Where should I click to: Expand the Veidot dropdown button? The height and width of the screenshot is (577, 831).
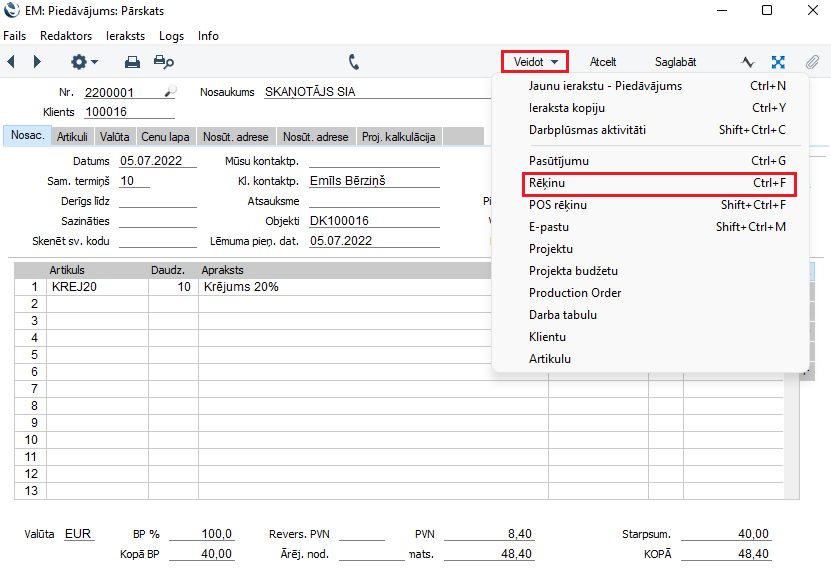[535, 62]
